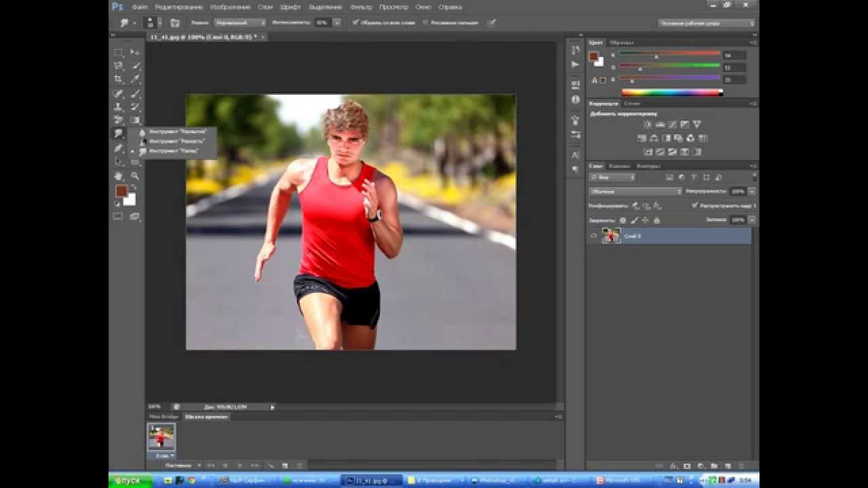Switch to the Каналы tab

tap(619, 166)
